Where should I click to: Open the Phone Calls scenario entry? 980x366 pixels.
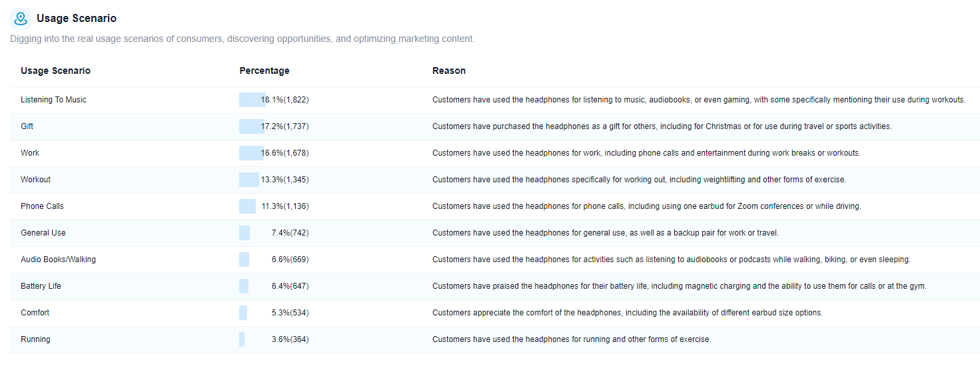pyautogui.click(x=42, y=206)
